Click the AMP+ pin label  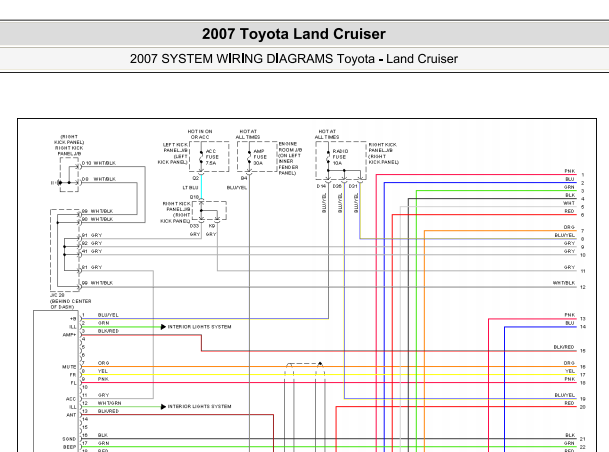pyautogui.click(x=69, y=335)
